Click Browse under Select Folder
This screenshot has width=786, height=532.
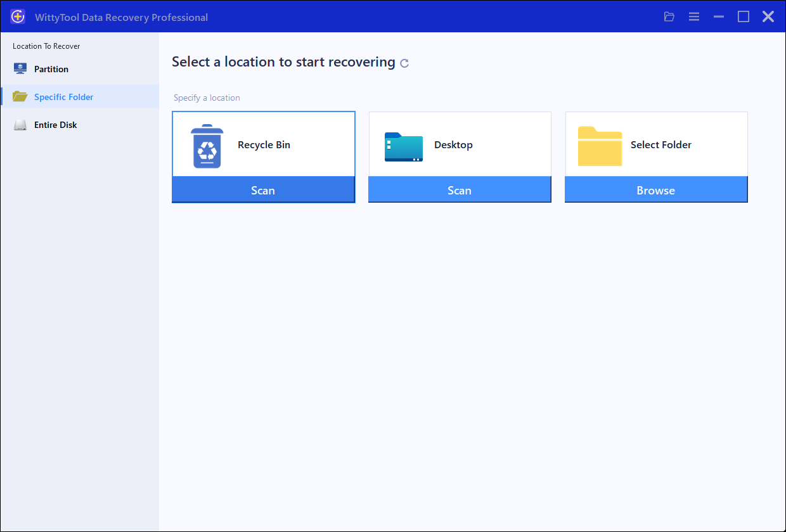point(656,190)
